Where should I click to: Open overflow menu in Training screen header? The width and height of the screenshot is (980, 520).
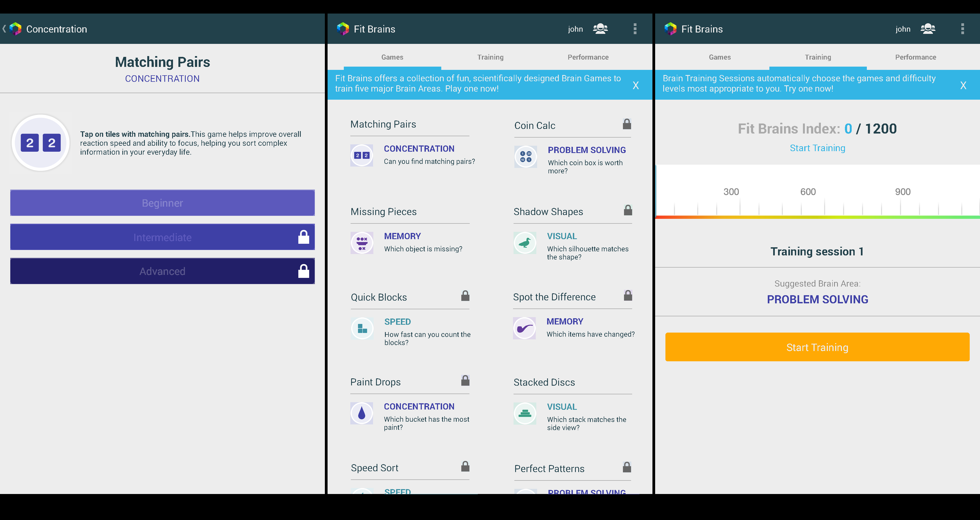point(962,29)
